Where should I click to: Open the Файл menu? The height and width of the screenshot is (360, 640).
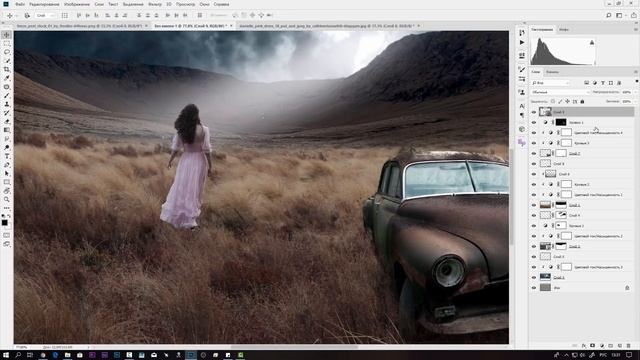[20, 4]
